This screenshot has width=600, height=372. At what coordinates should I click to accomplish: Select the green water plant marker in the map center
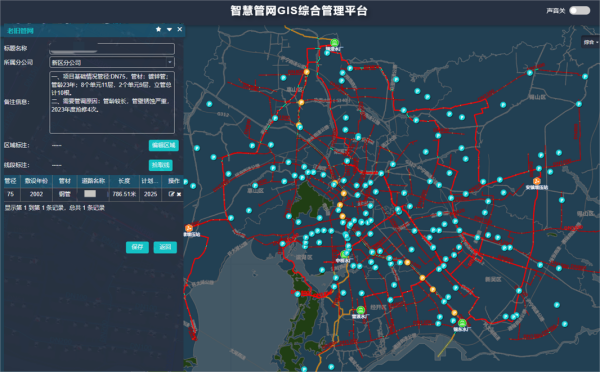(344, 254)
